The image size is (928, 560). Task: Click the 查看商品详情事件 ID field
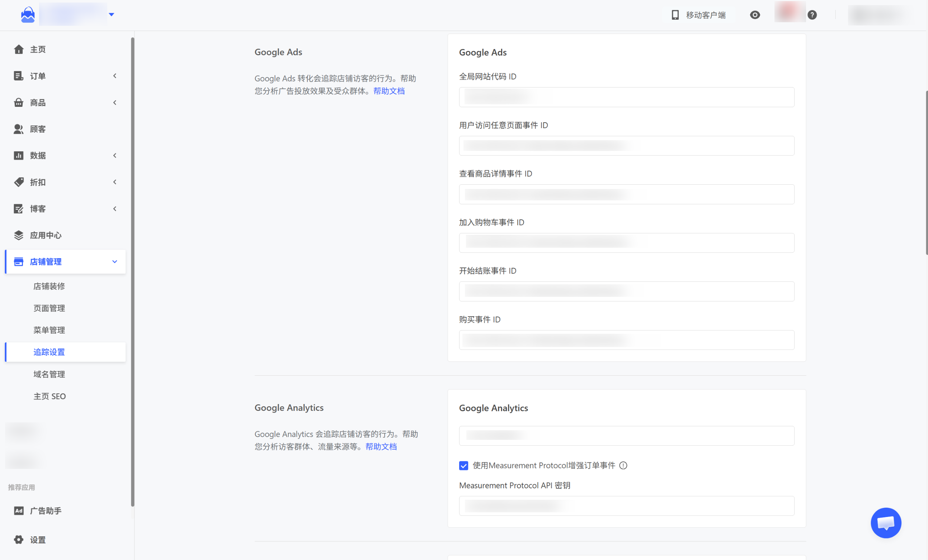(627, 194)
